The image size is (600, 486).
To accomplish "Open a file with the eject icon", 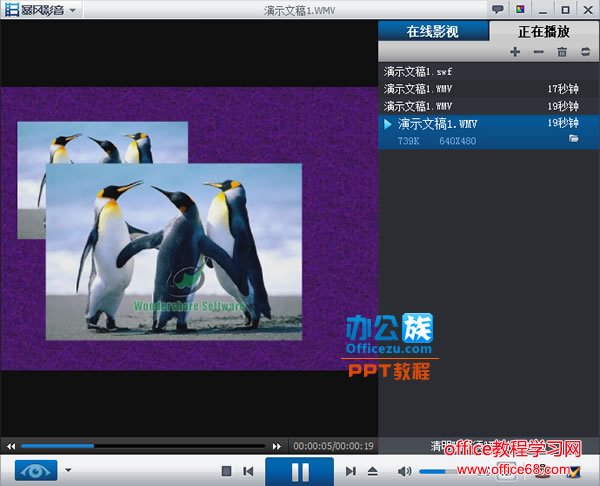I will 373,471.
